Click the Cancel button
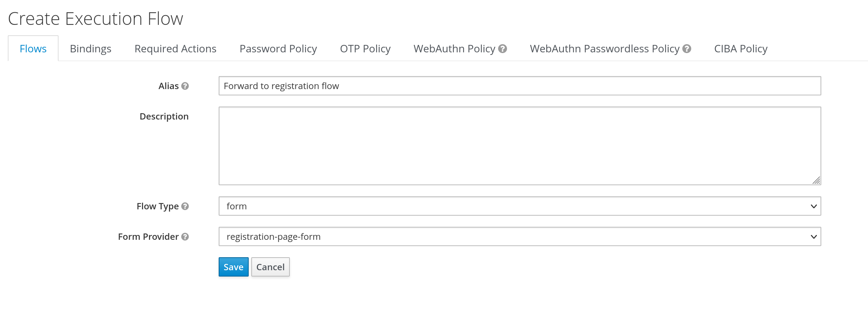Image resolution: width=868 pixels, height=317 pixels. pos(270,267)
